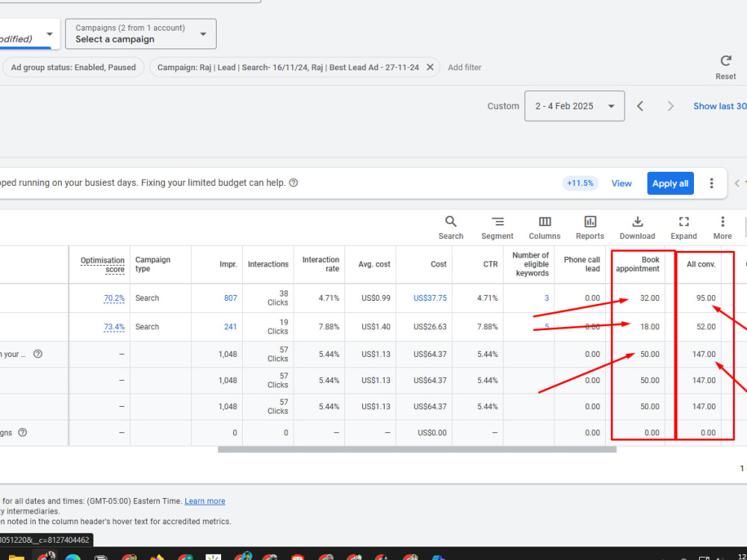The height and width of the screenshot is (560, 747).
Task: Click the 807 impressions value
Action: (231, 298)
